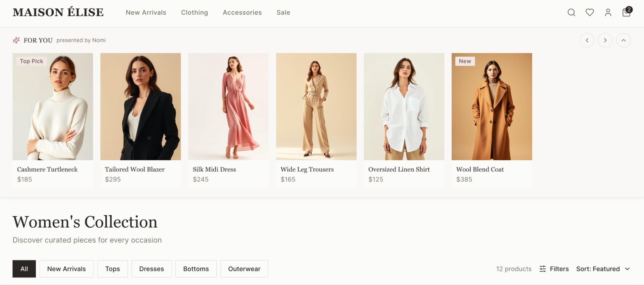The width and height of the screenshot is (644, 285).
Task: Collapse the For You section
Action: coord(624,40)
